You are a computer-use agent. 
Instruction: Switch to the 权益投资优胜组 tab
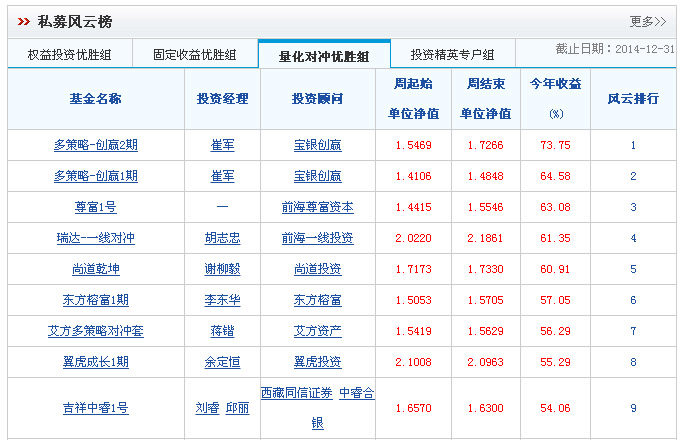70,54
